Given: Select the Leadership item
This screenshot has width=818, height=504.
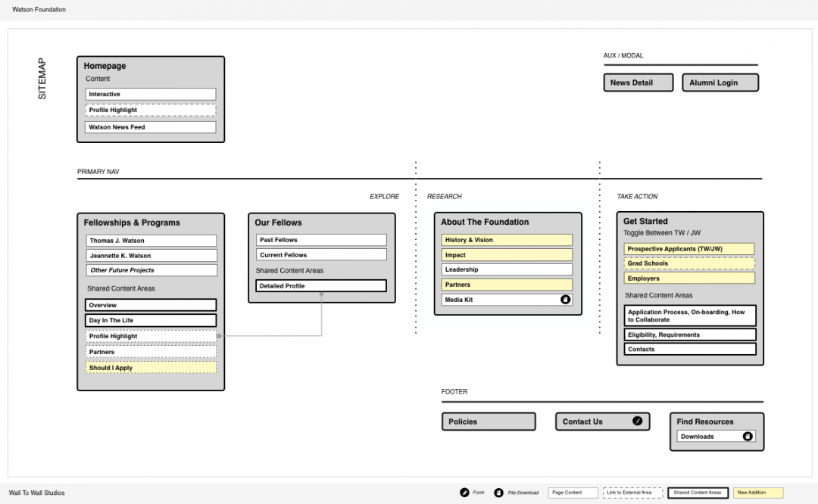Looking at the screenshot, I should click(x=507, y=269).
